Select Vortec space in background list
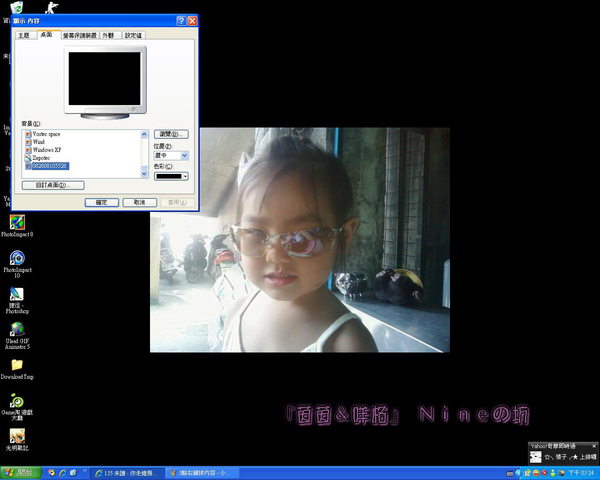 coord(43,134)
